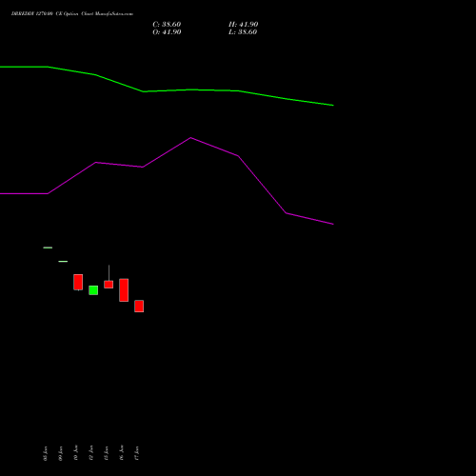Select the tallest red candlestick above 16 Jun
The width and height of the screenshot is (476, 476).
tap(124, 290)
